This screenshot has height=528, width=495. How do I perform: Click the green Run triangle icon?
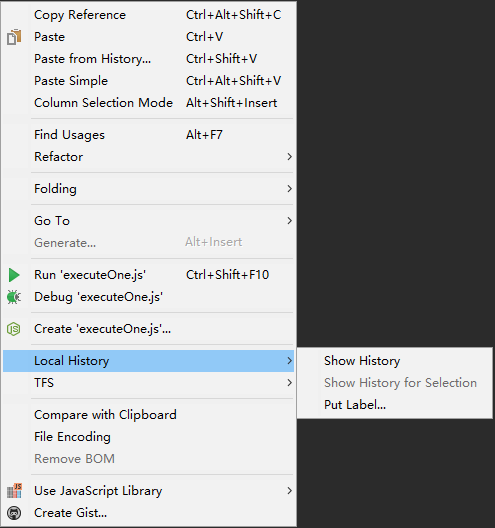[14, 275]
